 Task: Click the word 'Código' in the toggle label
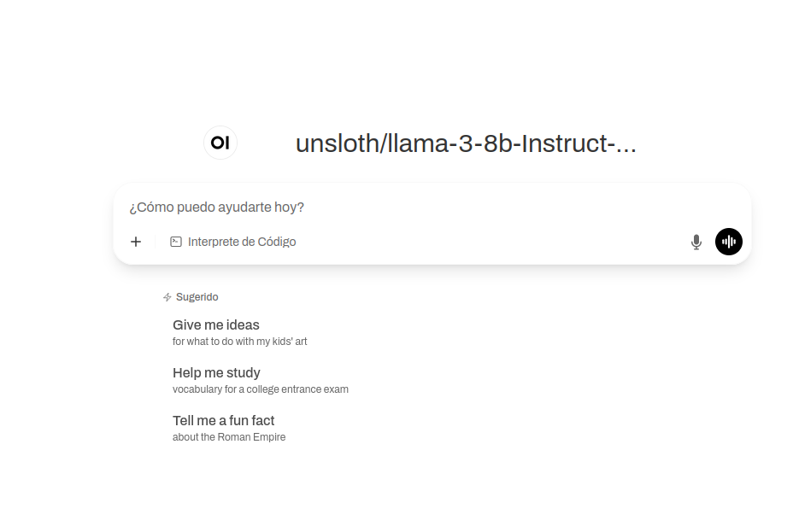277,242
